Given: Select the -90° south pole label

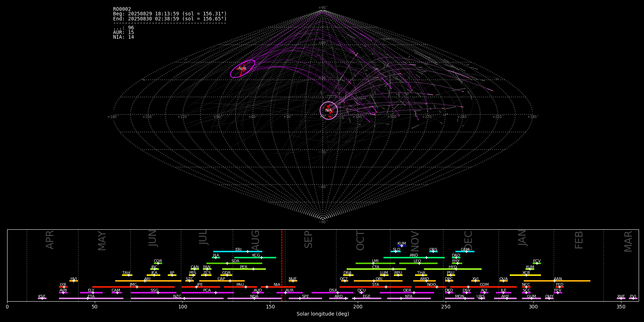Looking at the screenshot, I should coord(322,222).
